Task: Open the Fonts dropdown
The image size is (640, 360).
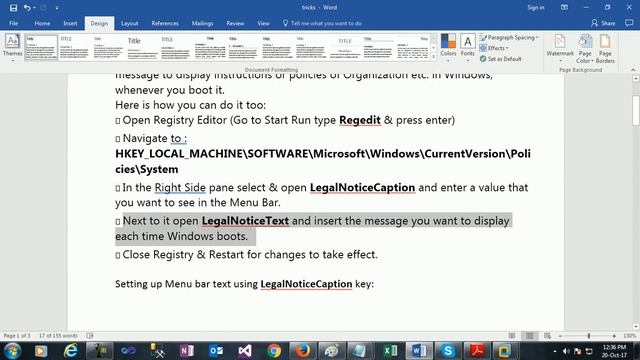Action: pyautogui.click(x=468, y=48)
